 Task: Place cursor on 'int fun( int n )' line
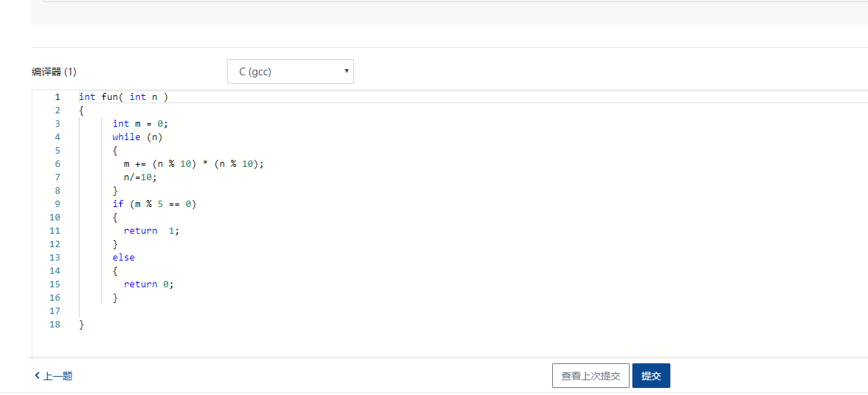coord(123,97)
